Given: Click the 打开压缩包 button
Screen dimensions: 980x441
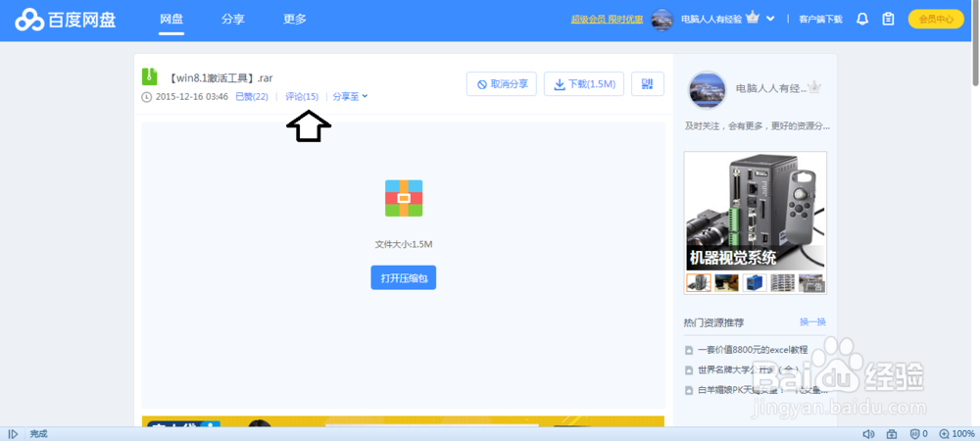Looking at the screenshot, I should point(403,277).
